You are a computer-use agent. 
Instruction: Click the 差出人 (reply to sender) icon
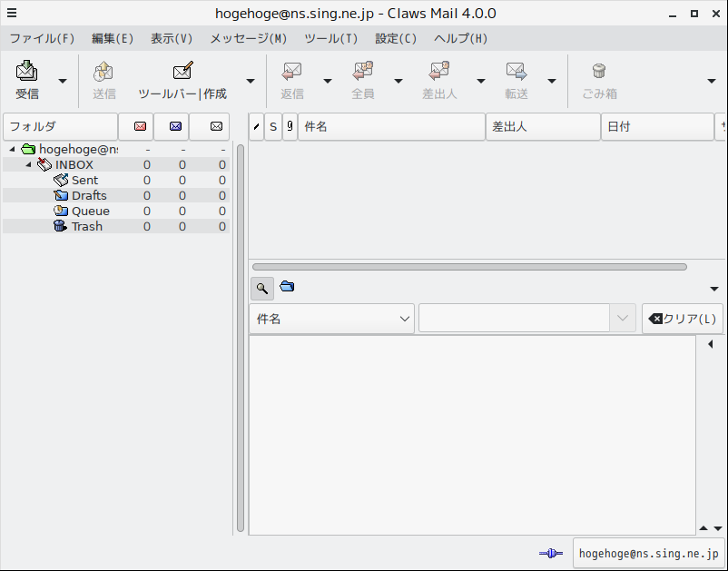439,72
